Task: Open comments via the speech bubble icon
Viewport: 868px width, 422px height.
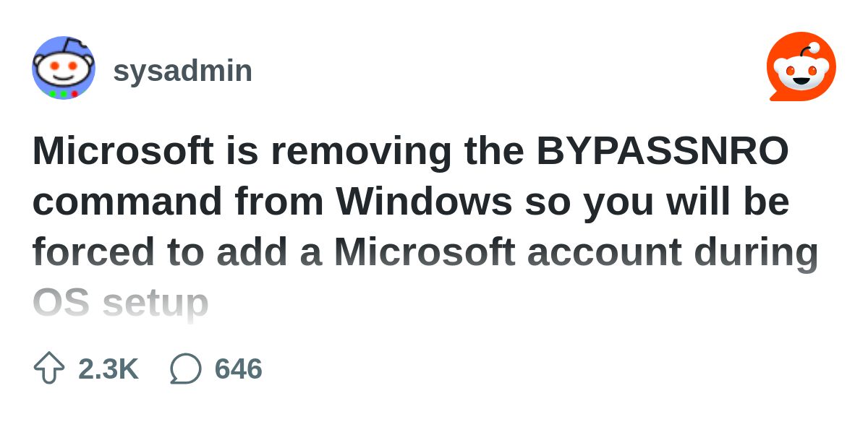Action: coord(185,369)
